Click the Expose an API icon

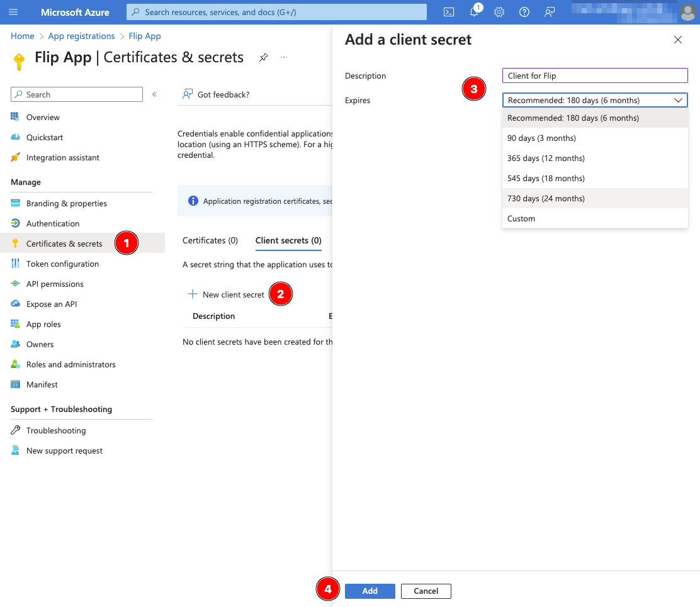(15, 304)
